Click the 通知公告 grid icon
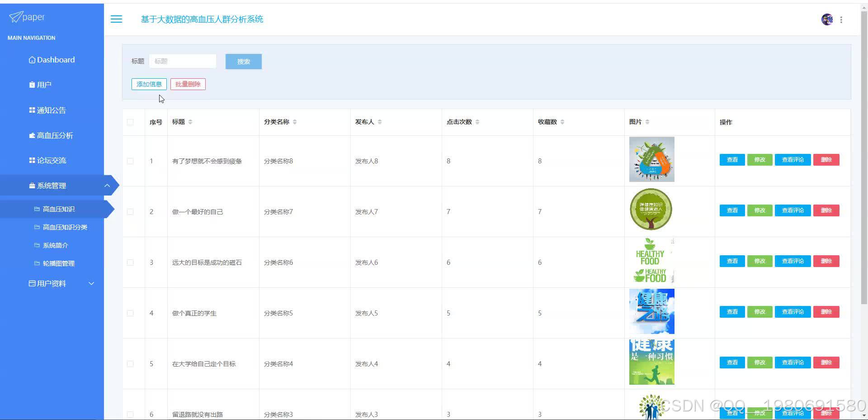The width and height of the screenshot is (868, 420). (32, 110)
